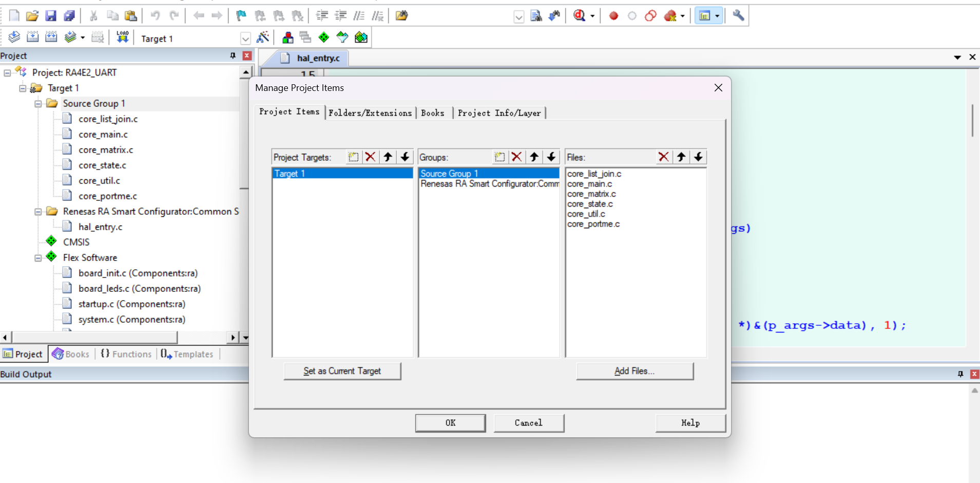980x483 pixels.
Task: Save the current file
Action: tap(51, 15)
